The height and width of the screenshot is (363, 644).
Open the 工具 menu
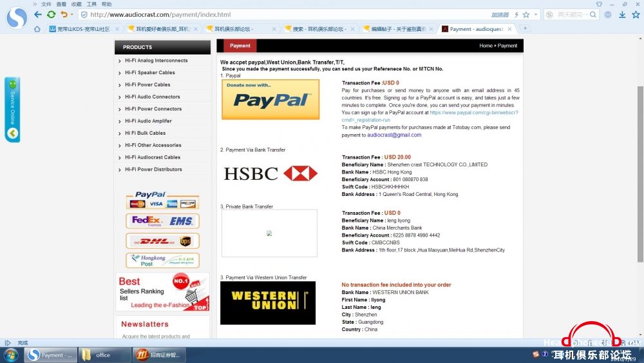click(x=91, y=4)
